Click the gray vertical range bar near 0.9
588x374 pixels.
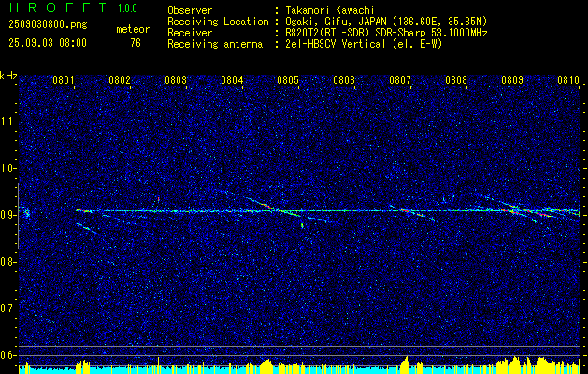point(18,216)
